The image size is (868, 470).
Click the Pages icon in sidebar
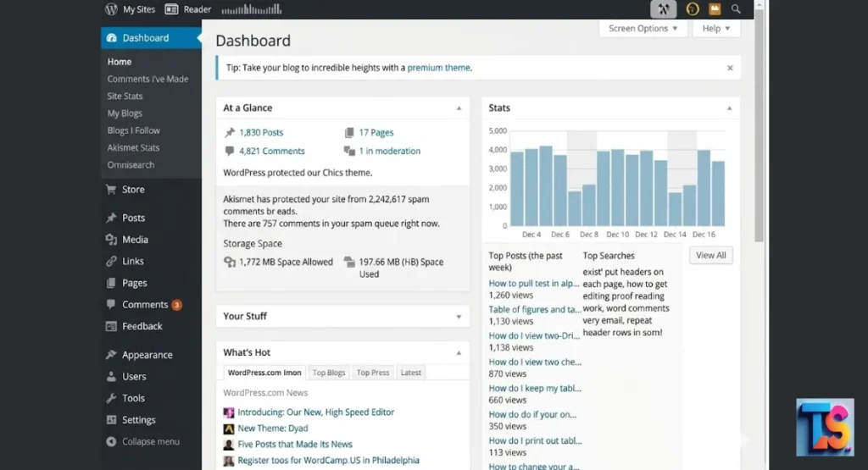(x=111, y=283)
